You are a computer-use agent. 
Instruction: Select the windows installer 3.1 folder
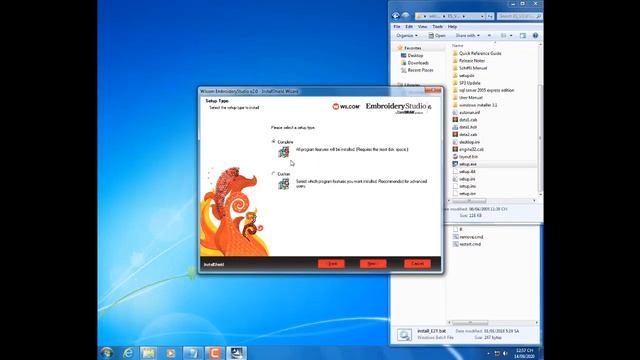478,105
